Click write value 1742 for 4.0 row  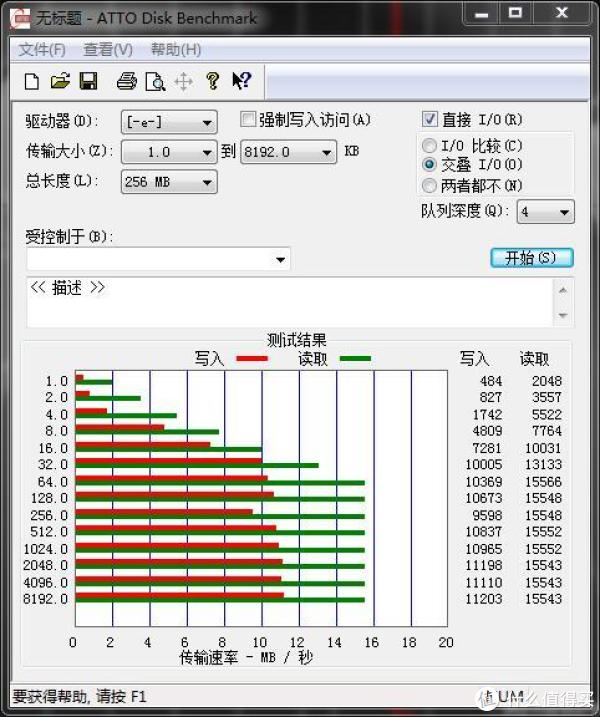click(x=487, y=414)
